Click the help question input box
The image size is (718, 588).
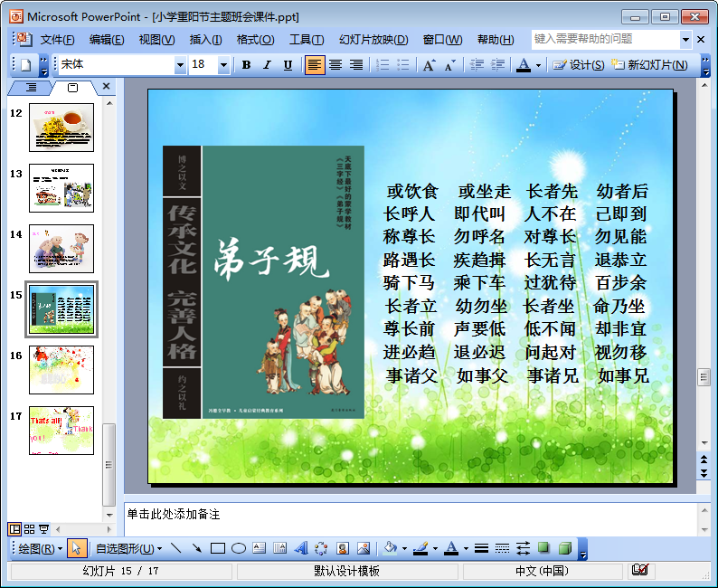[x=605, y=40]
